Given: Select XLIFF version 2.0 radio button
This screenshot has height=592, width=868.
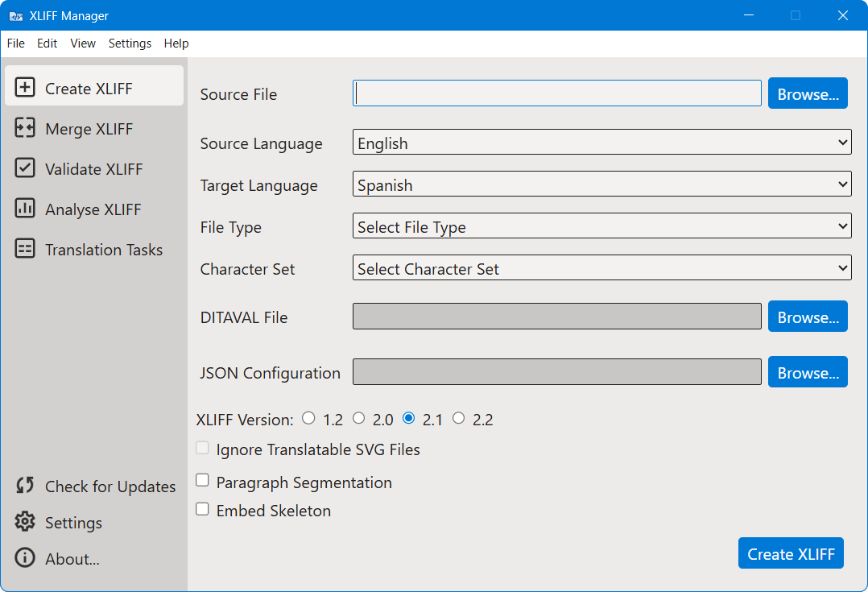Looking at the screenshot, I should pyautogui.click(x=359, y=418).
